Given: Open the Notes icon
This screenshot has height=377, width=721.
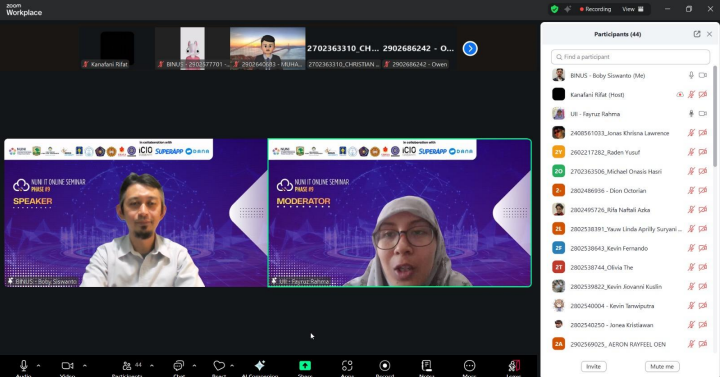Looking at the screenshot, I should pos(427,366).
